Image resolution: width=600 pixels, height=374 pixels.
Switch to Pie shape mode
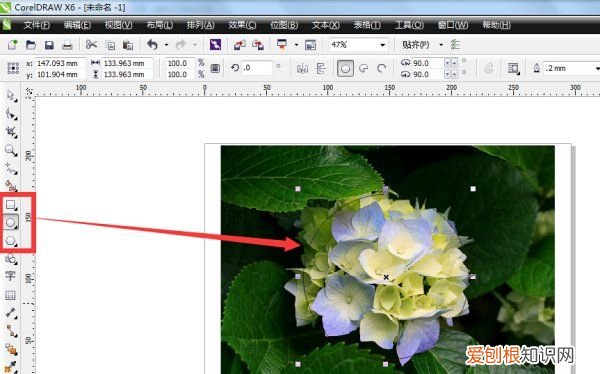[364, 69]
